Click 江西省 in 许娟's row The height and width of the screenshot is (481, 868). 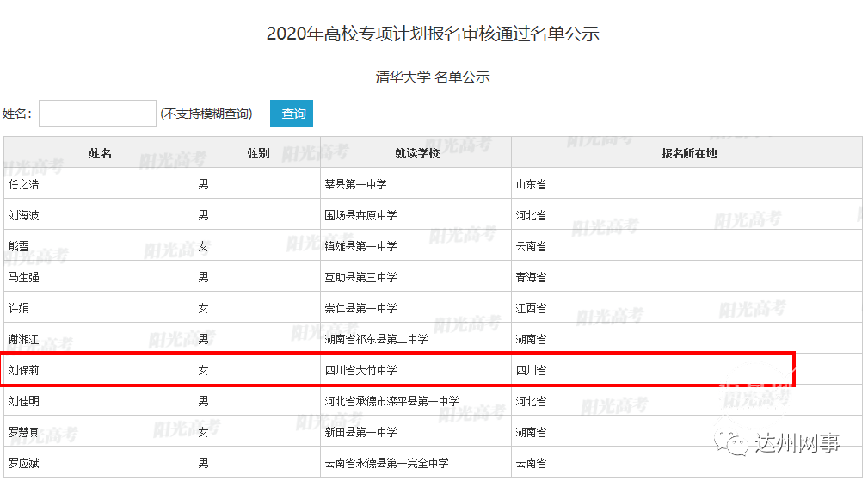coord(532,308)
